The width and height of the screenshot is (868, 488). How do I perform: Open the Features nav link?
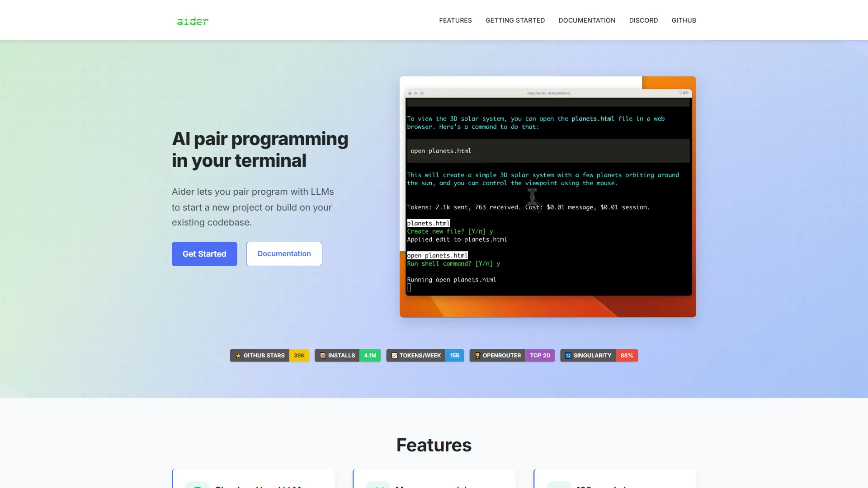455,20
